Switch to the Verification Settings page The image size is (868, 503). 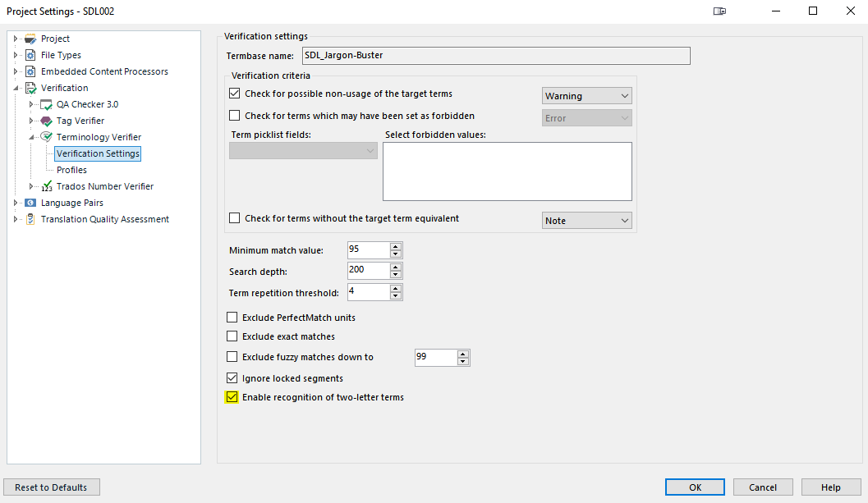97,153
